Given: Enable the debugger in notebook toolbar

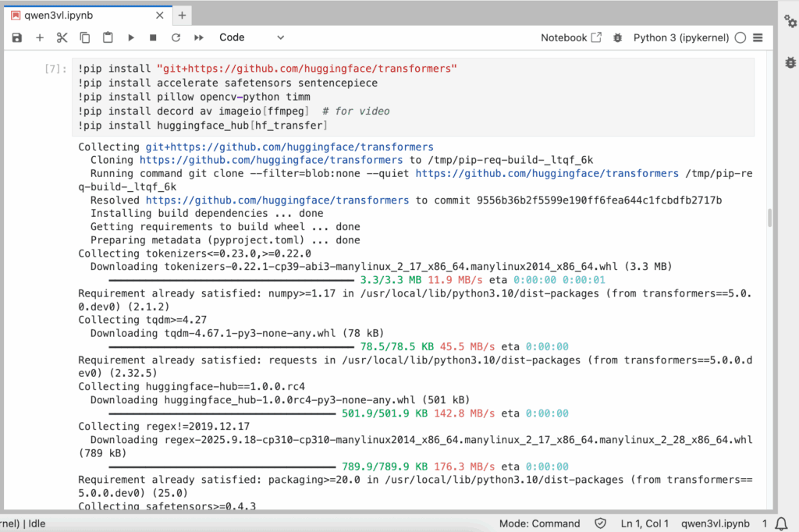Looking at the screenshot, I should click(x=618, y=37).
